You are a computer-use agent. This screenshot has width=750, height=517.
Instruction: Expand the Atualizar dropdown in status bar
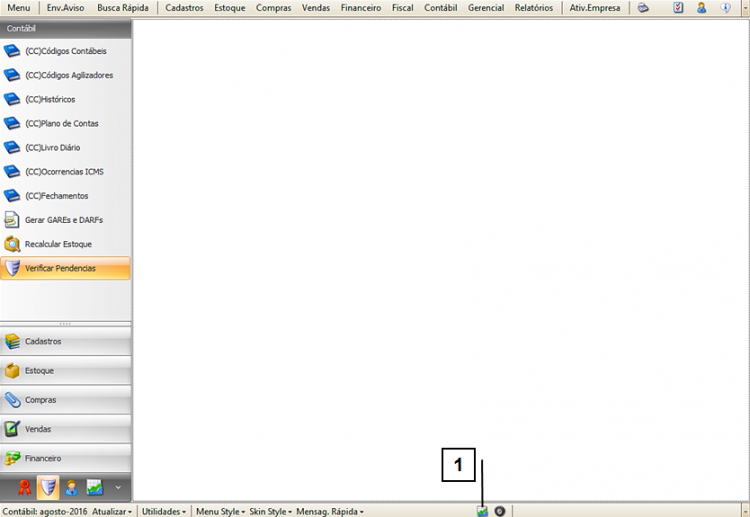coord(112,511)
